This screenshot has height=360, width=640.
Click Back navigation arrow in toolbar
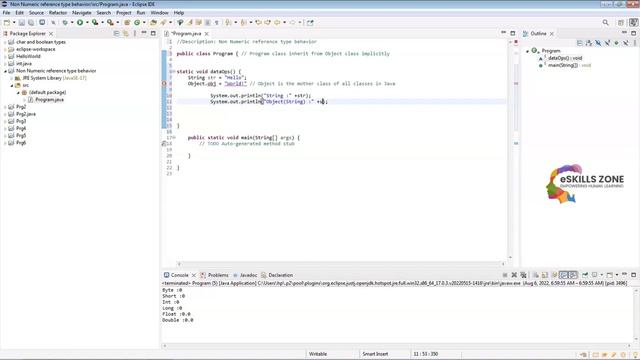click(x=277, y=23)
